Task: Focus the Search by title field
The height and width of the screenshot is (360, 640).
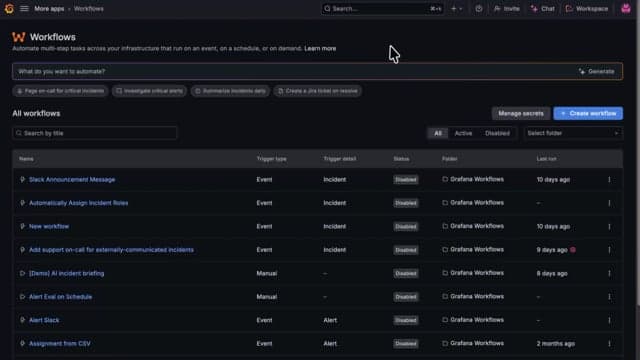Action: [x=95, y=133]
